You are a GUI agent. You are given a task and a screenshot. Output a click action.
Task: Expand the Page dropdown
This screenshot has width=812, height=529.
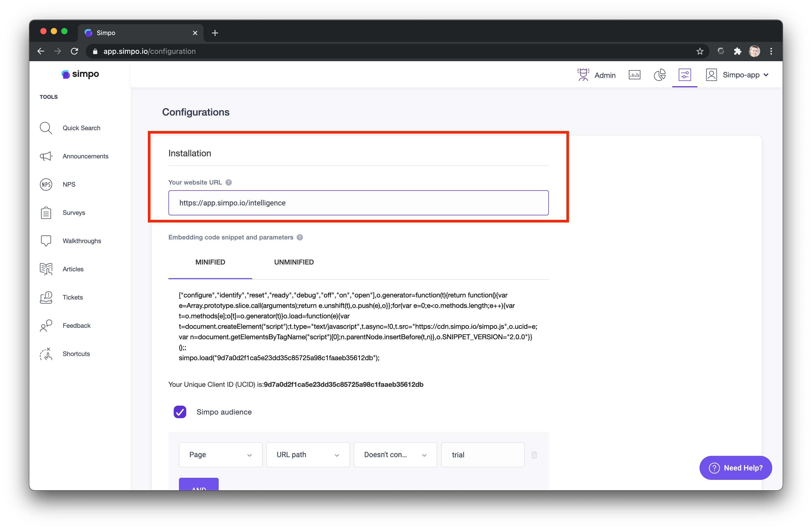[x=221, y=455]
